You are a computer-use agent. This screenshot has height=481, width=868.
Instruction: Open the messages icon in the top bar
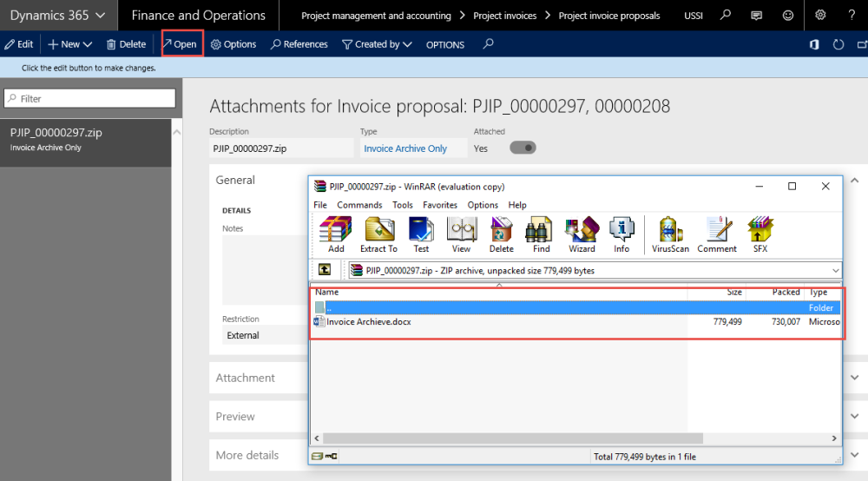756,16
